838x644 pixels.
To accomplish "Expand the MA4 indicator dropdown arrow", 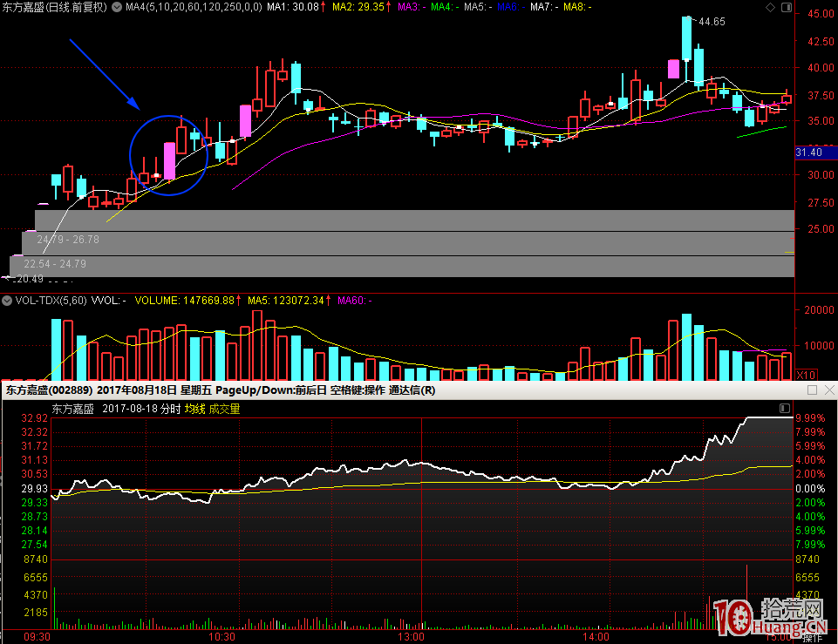I will (x=118, y=7).
